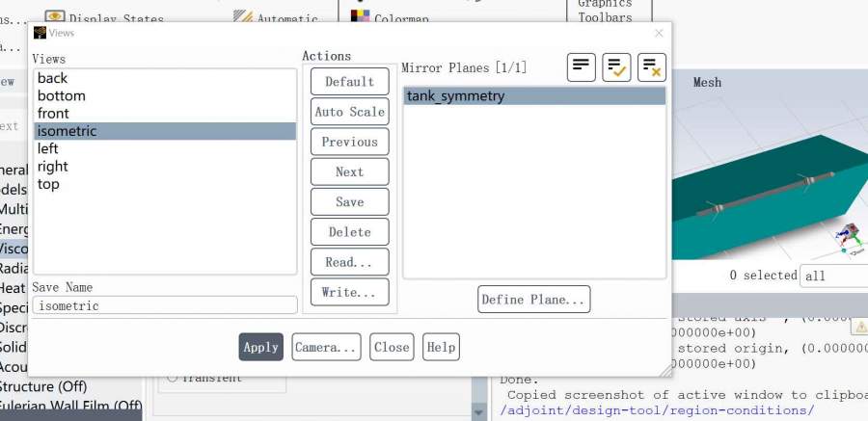Select the left view in Views list
The width and height of the screenshot is (868, 421).
click(164, 148)
